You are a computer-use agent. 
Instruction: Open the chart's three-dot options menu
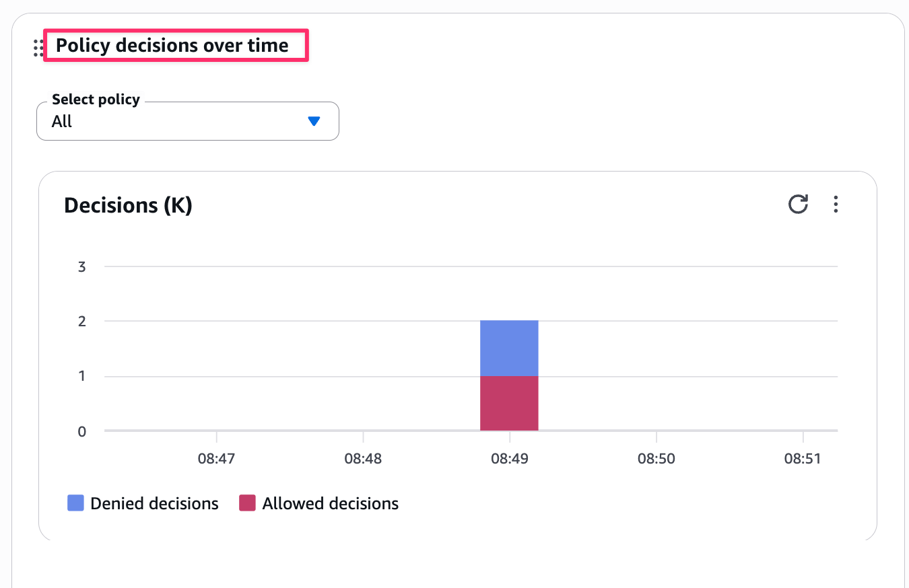coord(836,204)
